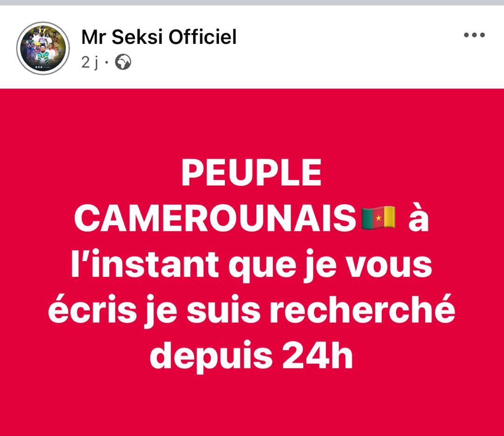Click the Cameroon flag emoji
504x436 pixels.
tap(378, 218)
